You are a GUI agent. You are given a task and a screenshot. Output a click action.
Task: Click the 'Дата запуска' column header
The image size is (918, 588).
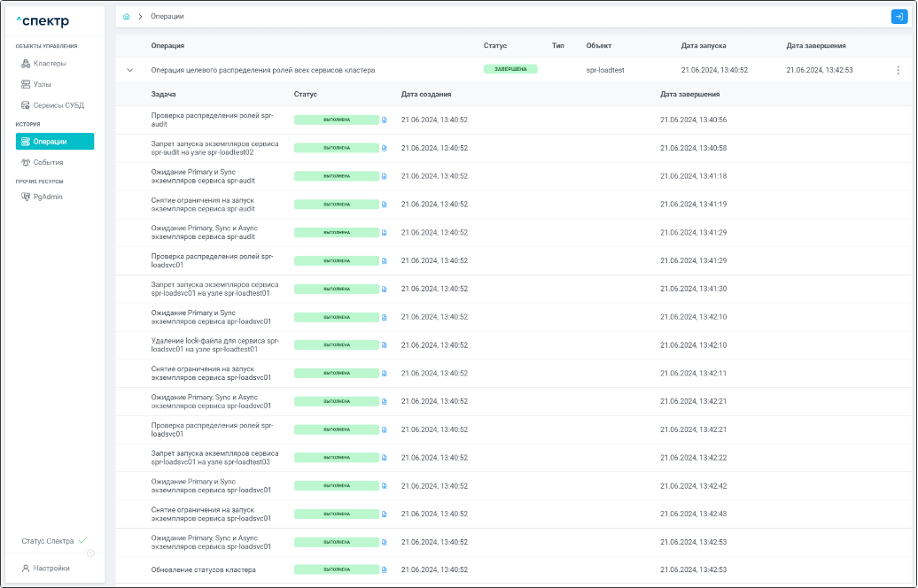point(704,45)
